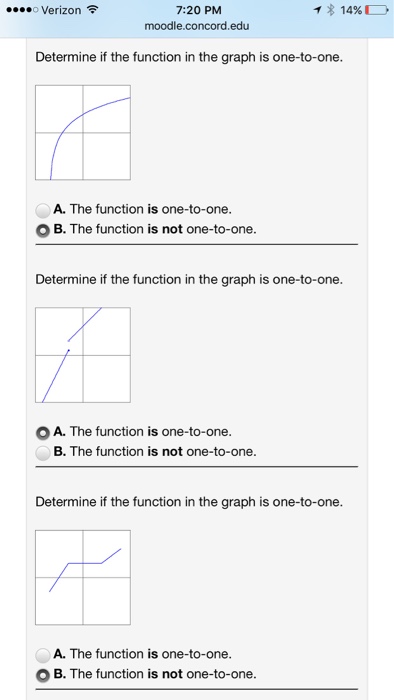394x700 pixels.
Task: Tap the 14% battery percentage text
Action: pos(351,10)
